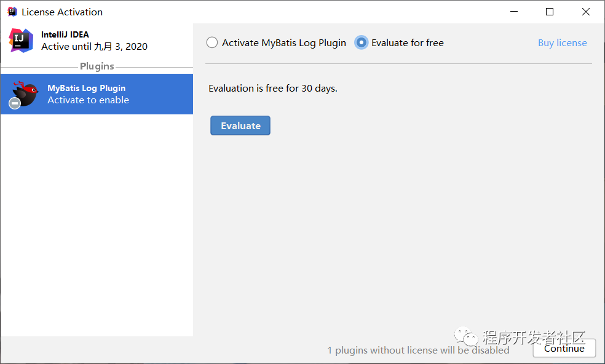Screen dimensions: 605x364
Task: Choose the Evaluate for free radio button
Action: pos(362,43)
